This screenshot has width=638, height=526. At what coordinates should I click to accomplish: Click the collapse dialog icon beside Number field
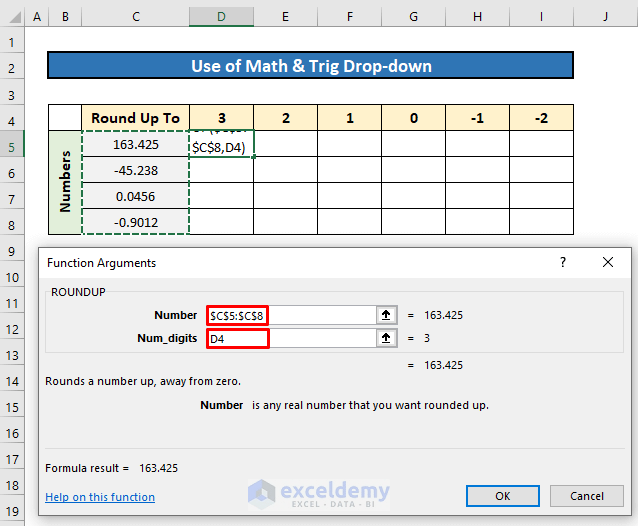coord(386,315)
